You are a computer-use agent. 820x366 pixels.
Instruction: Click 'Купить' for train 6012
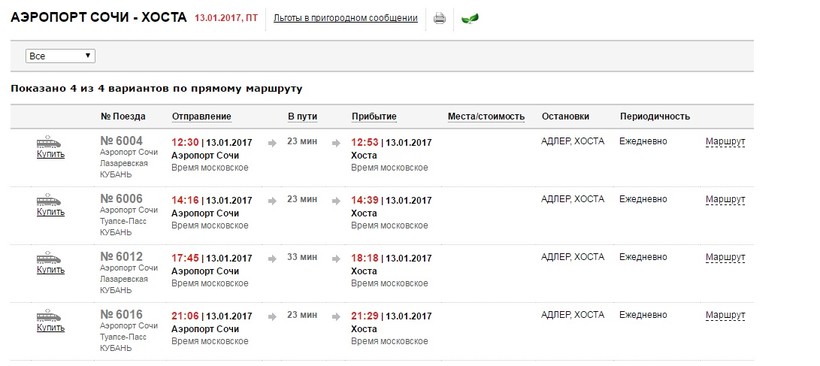51,271
